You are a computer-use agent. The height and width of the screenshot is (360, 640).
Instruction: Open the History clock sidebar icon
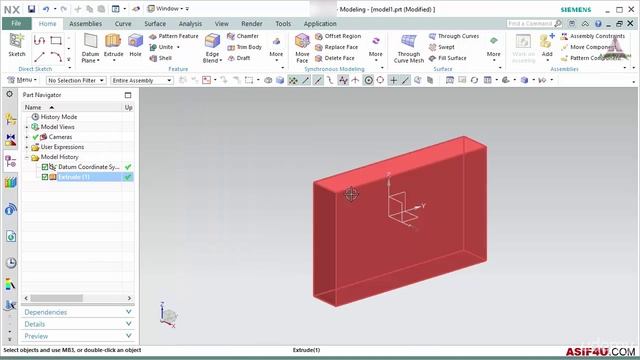tap(11, 262)
